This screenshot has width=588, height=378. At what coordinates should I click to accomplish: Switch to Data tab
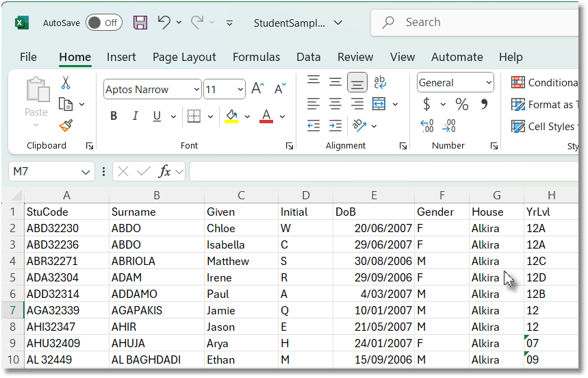[308, 57]
